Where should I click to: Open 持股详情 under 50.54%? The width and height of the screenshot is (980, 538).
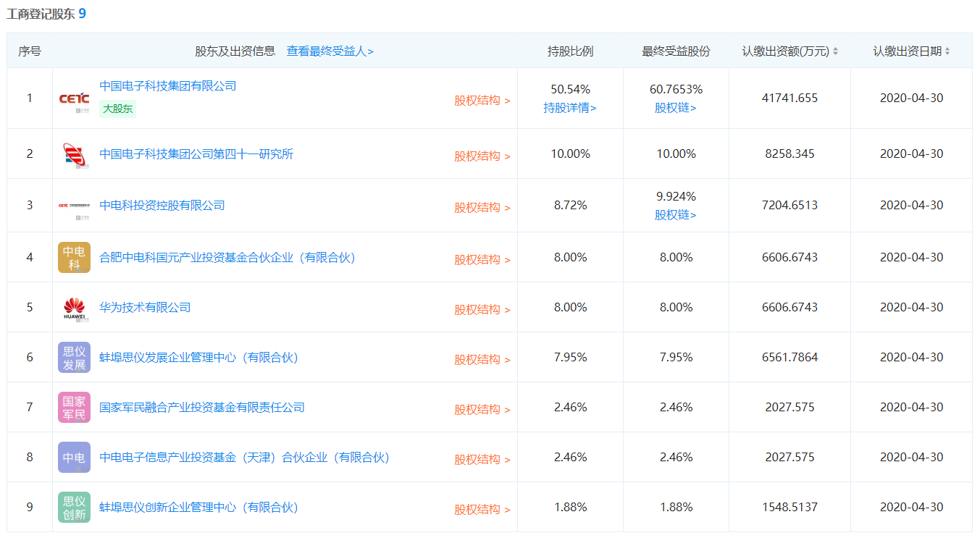pyautogui.click(x=570, y=108)
